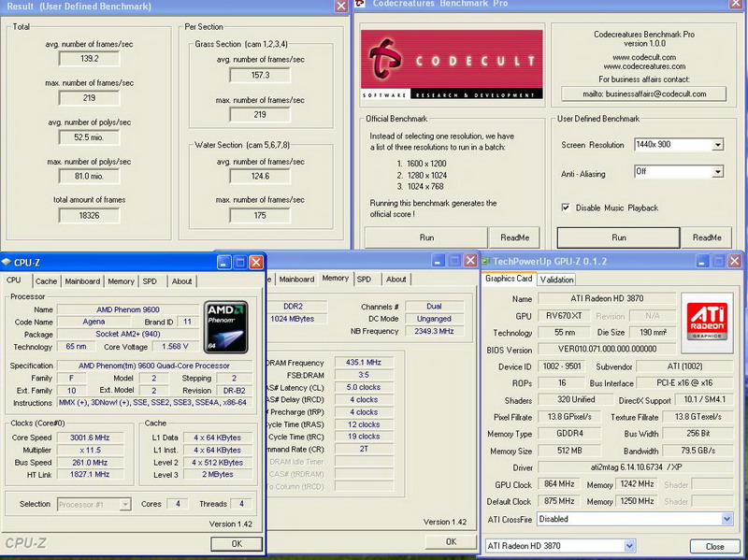Close the Result (User Defined Benchmark) window
The width and height of the screenshot is (748, 560).
[x=341, y=7]
